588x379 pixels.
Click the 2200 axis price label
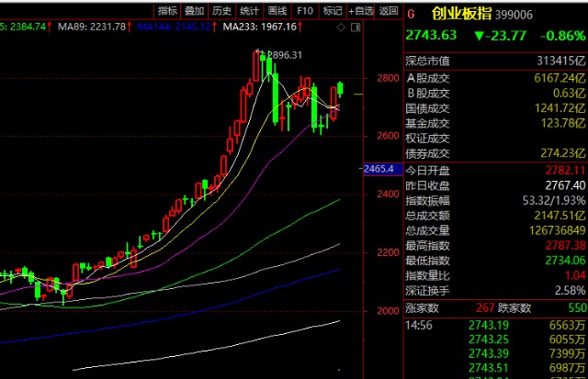pyautogui.click(x=388, y=252)
